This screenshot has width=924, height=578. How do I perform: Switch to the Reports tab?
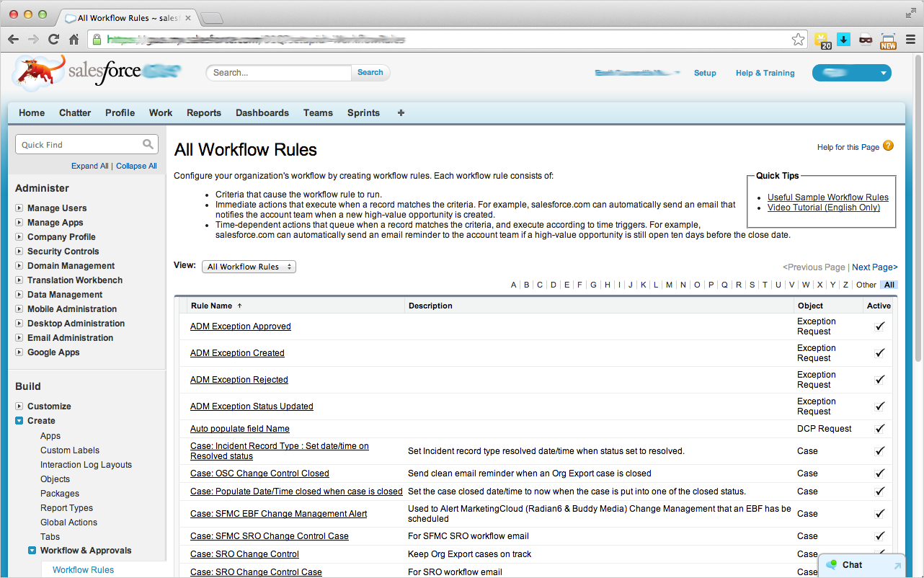pos(204,112)
